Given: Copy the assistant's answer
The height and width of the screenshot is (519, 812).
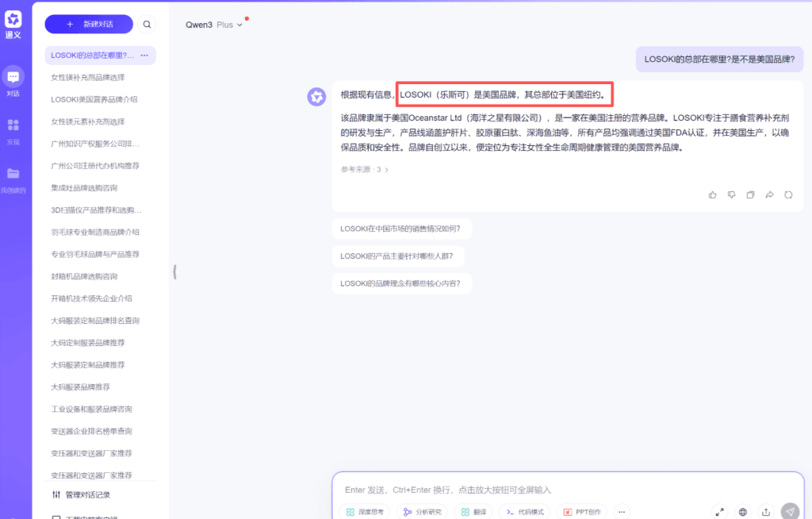Looking at the screenshot, I should [750, 194].
